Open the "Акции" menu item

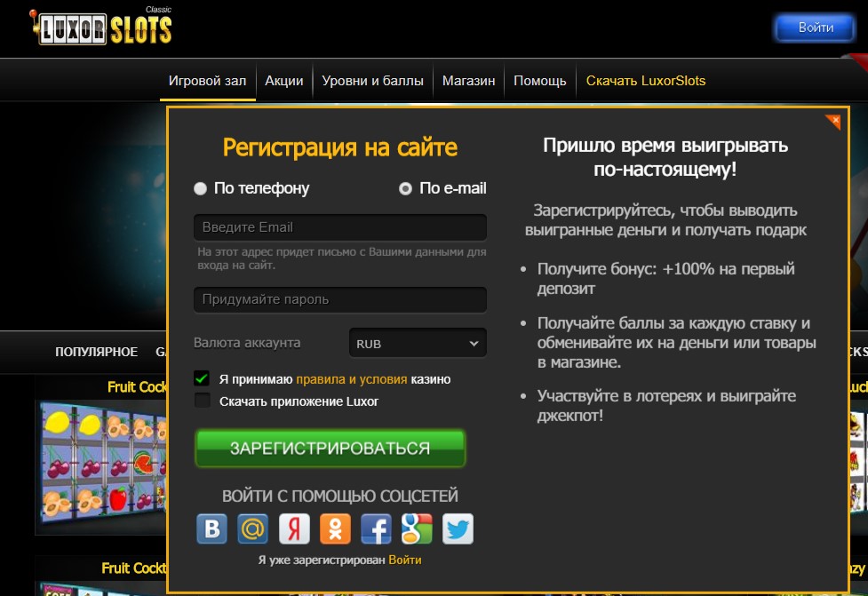point(284,81)
